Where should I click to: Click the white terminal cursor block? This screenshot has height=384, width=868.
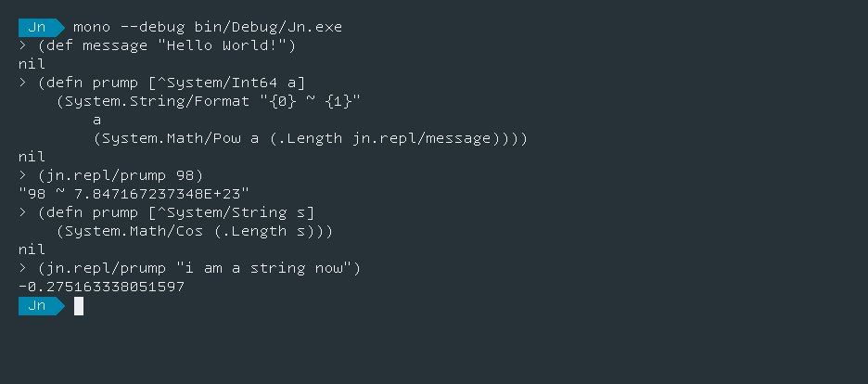[x=79, y=306]
